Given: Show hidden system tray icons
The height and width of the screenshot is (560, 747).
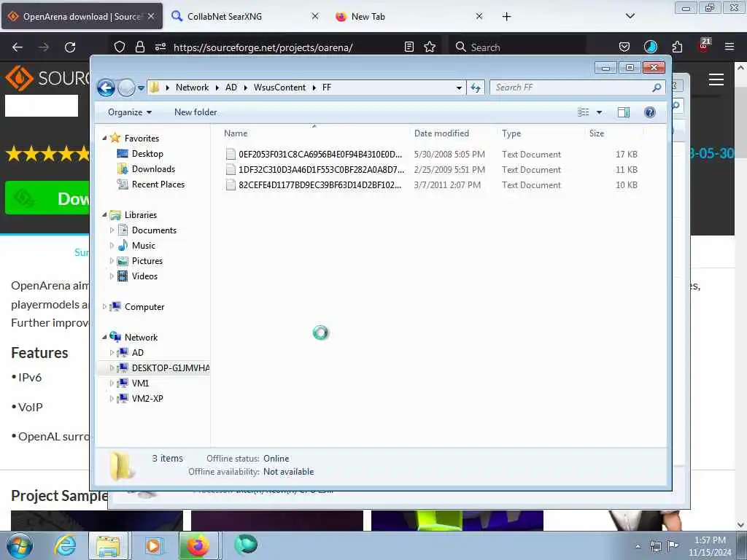Looking at the screenshot, I should (638, 546).
